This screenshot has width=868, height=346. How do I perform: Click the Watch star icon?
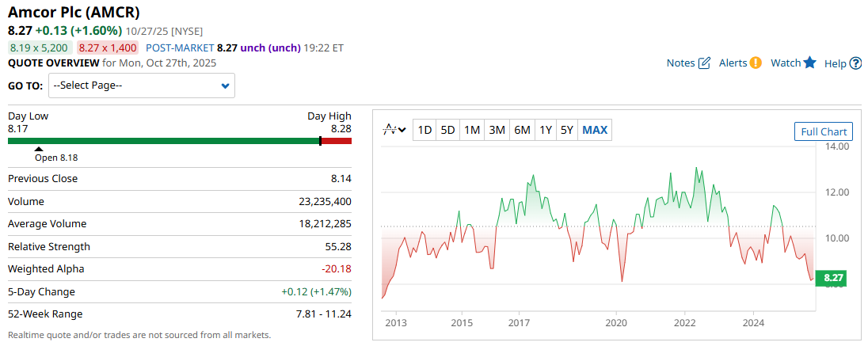coord(809,63)
